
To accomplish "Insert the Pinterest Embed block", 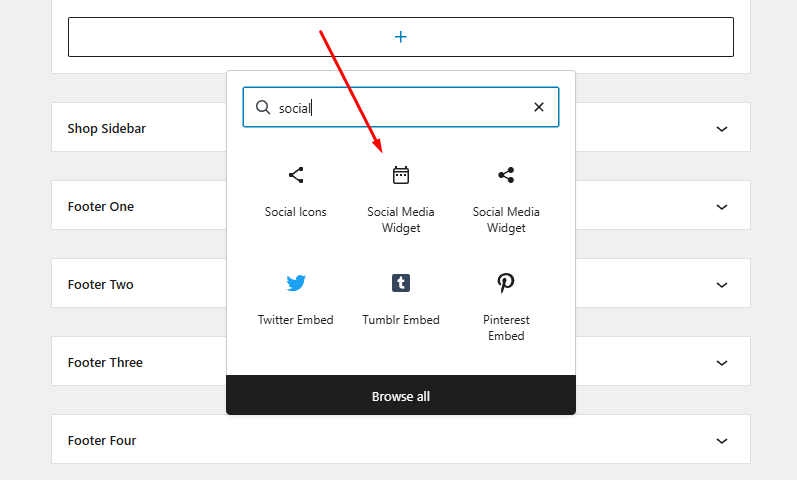I will point(506,307).
